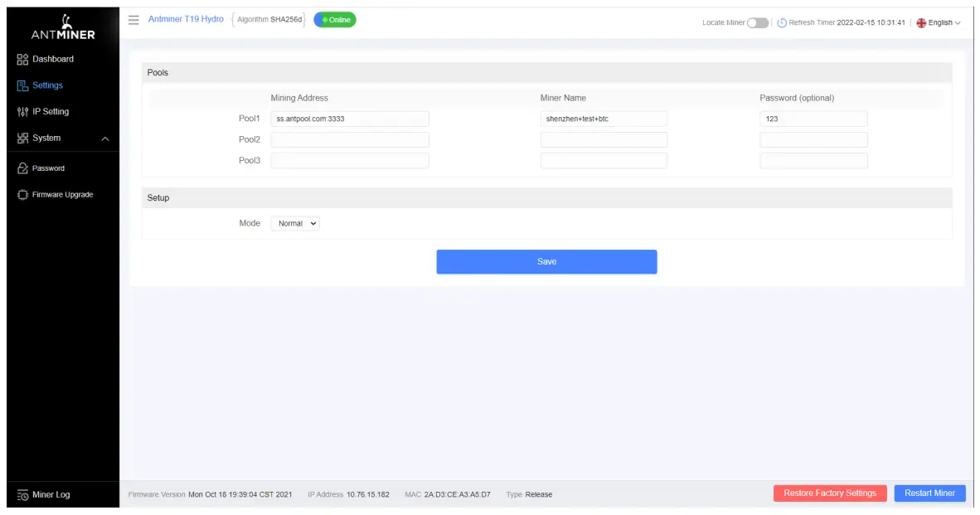Click the Pool1 Miner Name field
Viewport: 980px width, 515px height.
click(x=604, y=119)
